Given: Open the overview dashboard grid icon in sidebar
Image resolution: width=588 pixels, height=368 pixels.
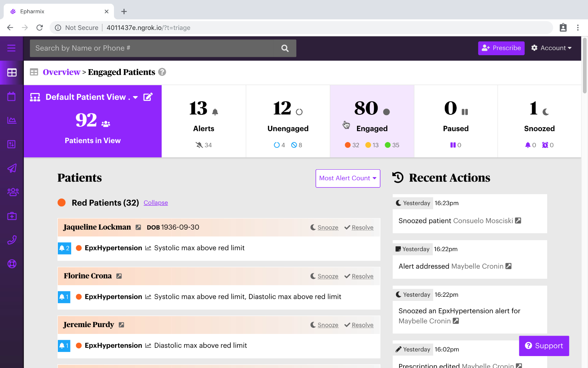Looking at the screenshot, I should (12, 73).
